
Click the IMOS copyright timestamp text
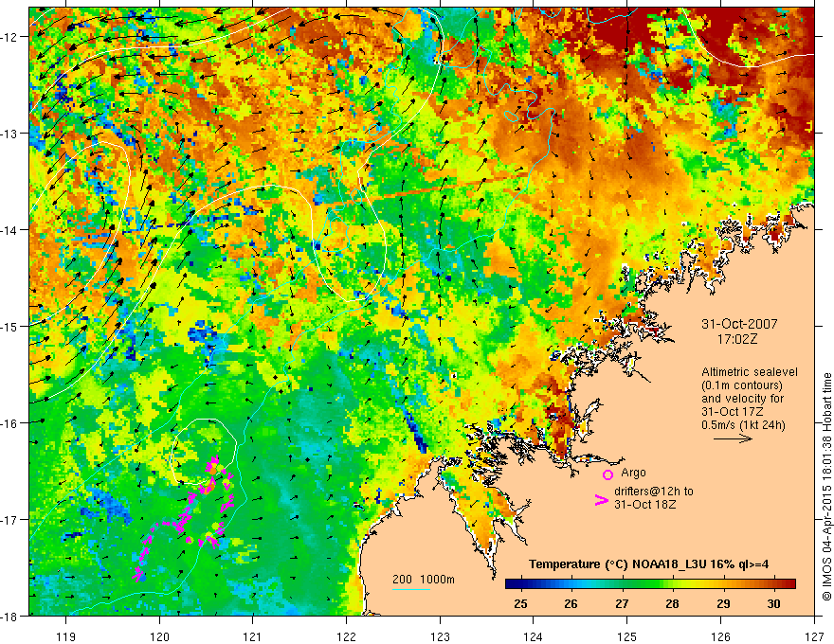[826, 486]
